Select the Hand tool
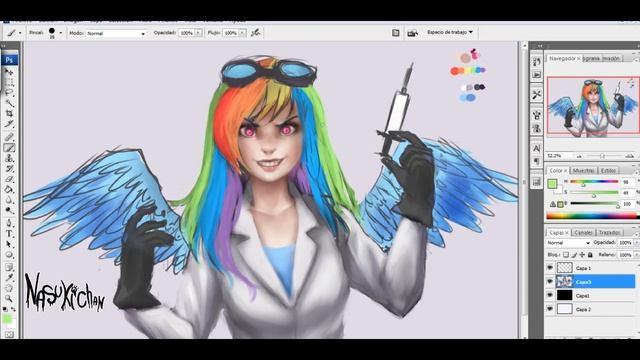 tap(9, 288)
